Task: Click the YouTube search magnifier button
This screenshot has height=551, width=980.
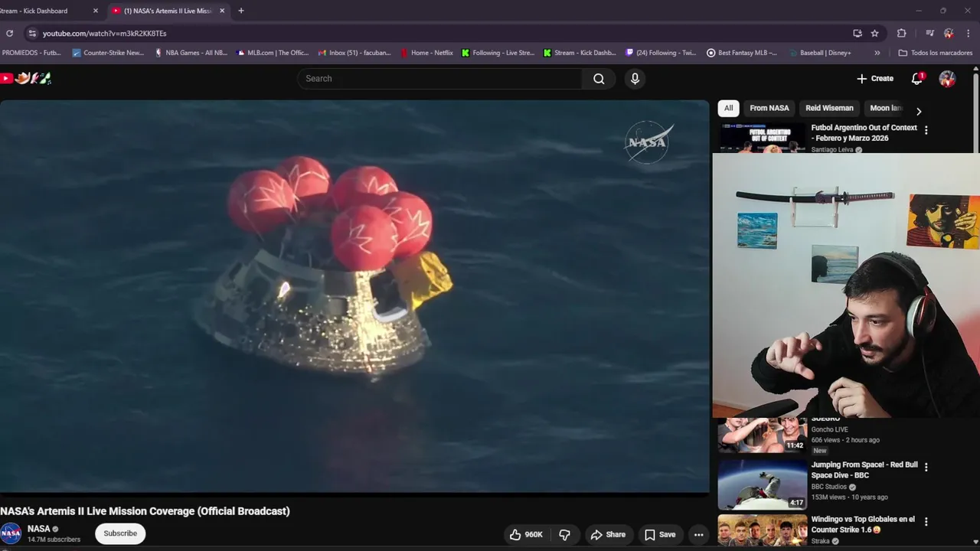Action: pos(599,78)
